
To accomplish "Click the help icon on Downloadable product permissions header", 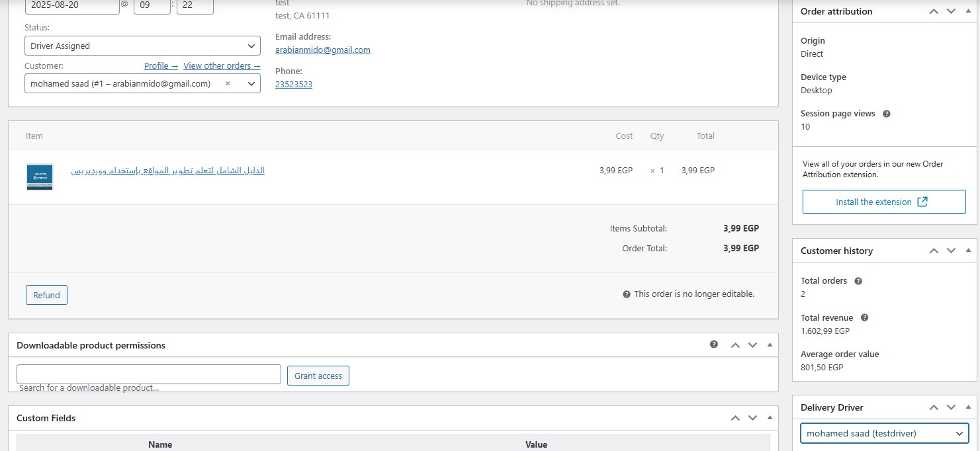I will 713,345.
